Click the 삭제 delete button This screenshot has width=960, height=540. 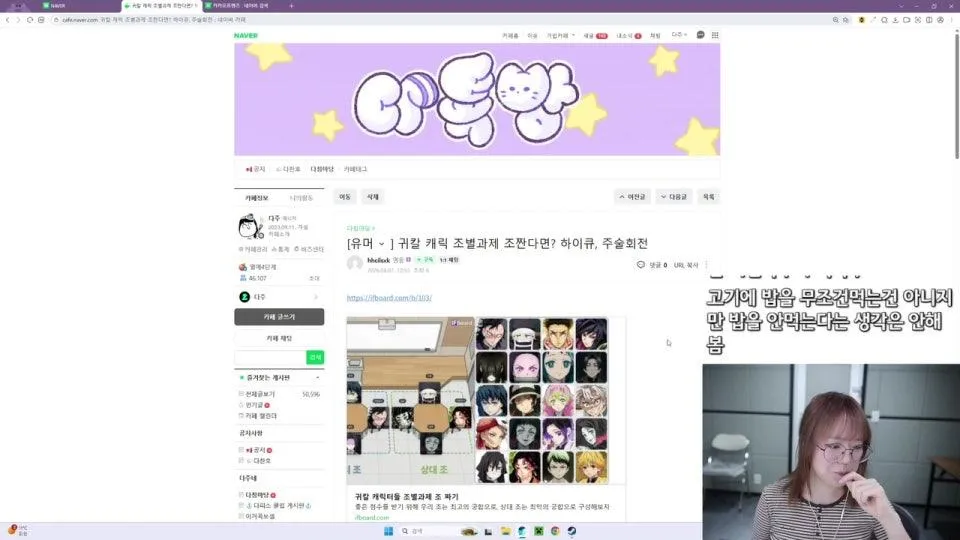372,197
